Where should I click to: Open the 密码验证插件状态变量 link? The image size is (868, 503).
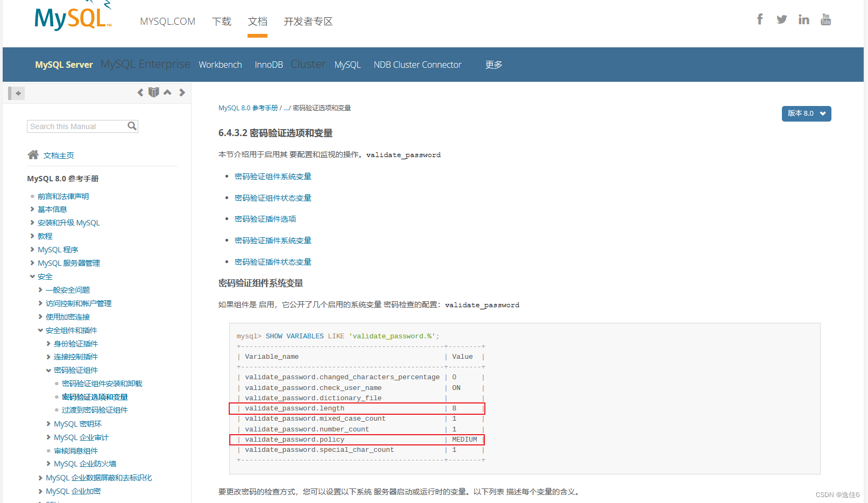[273, 262]
